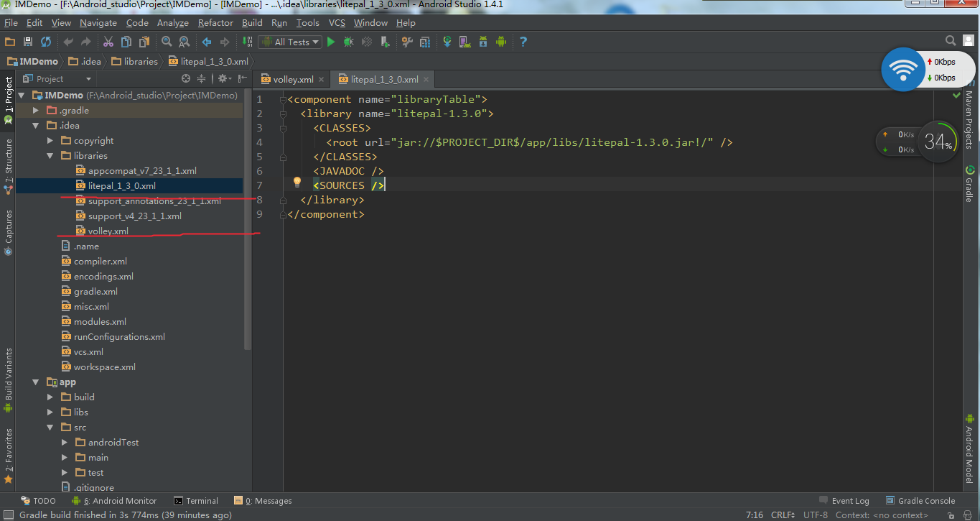
Task: Open the Gradle Console
Action: 920,501
